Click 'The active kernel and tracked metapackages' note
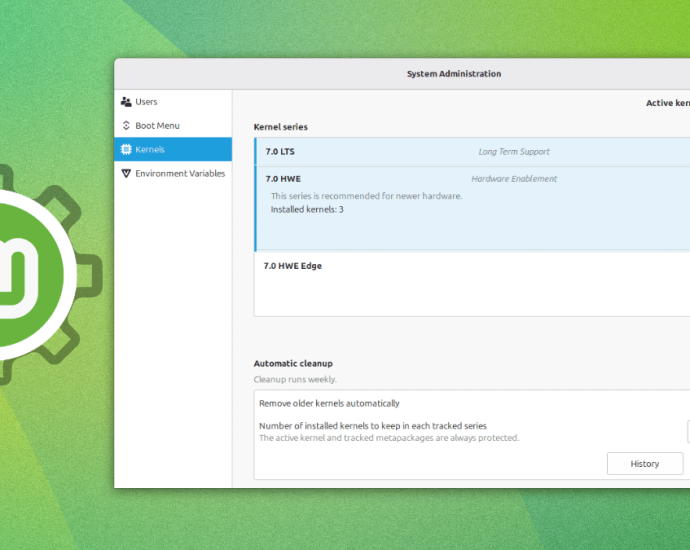690x550 pixels. click(389, 438)
